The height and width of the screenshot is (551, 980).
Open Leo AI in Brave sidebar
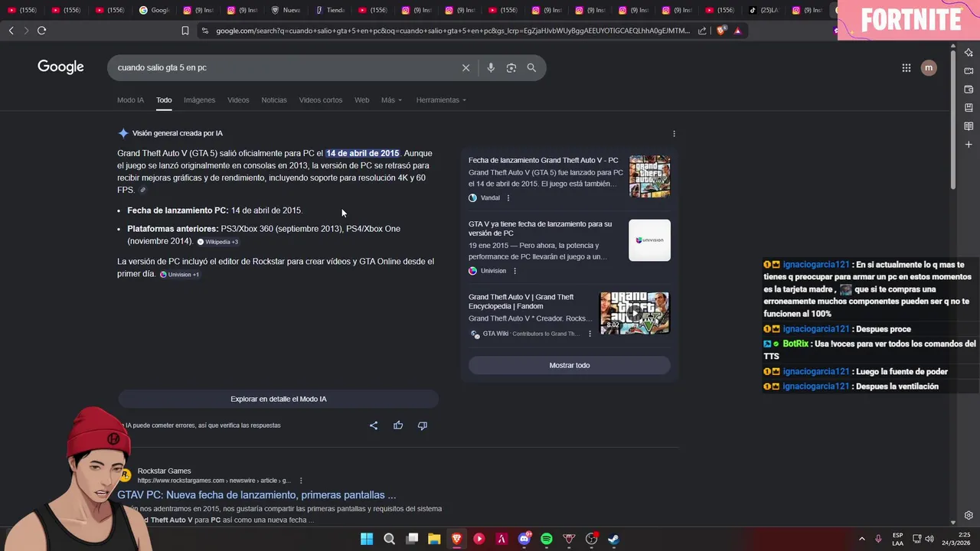pos(969,52)
